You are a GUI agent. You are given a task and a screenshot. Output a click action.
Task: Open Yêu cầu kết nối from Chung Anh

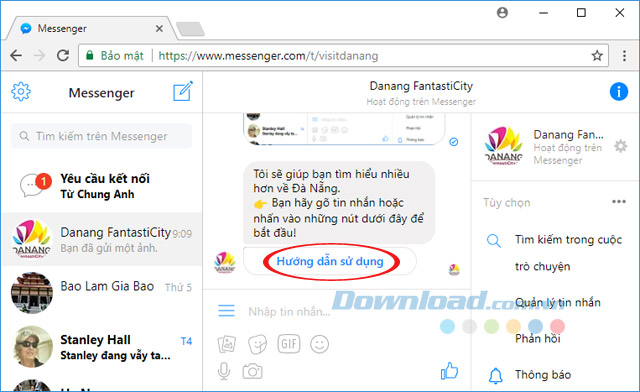pos(101,186)
